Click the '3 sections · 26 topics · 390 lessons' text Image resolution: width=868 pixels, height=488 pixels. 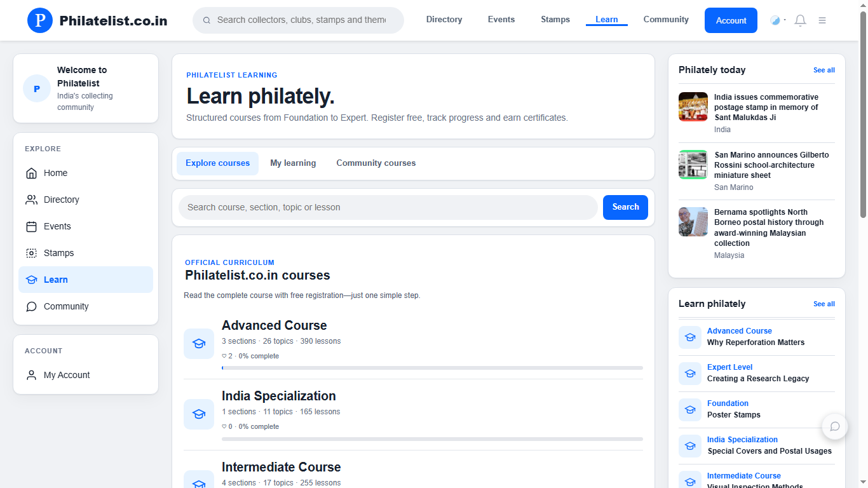pyautogui.click(x=281, y=341)
